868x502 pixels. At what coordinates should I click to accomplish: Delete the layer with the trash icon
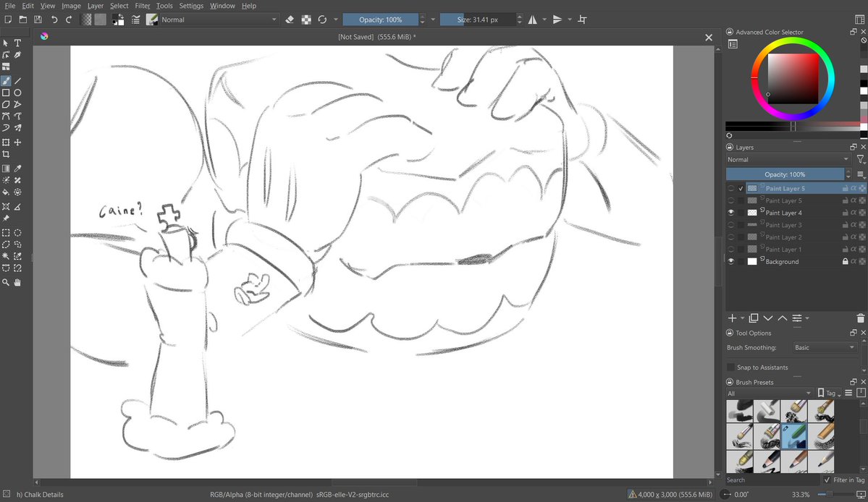(x=860, y=318)
